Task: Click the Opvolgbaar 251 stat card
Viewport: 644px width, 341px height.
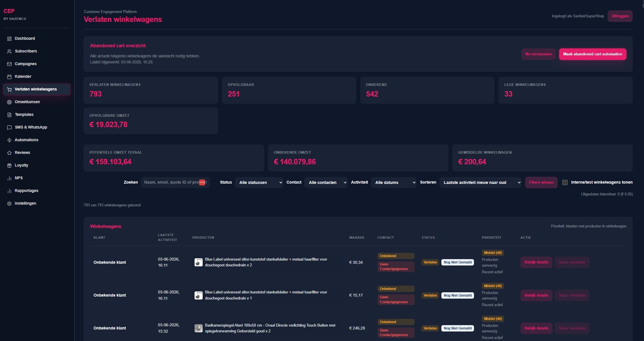Action: 289,90
